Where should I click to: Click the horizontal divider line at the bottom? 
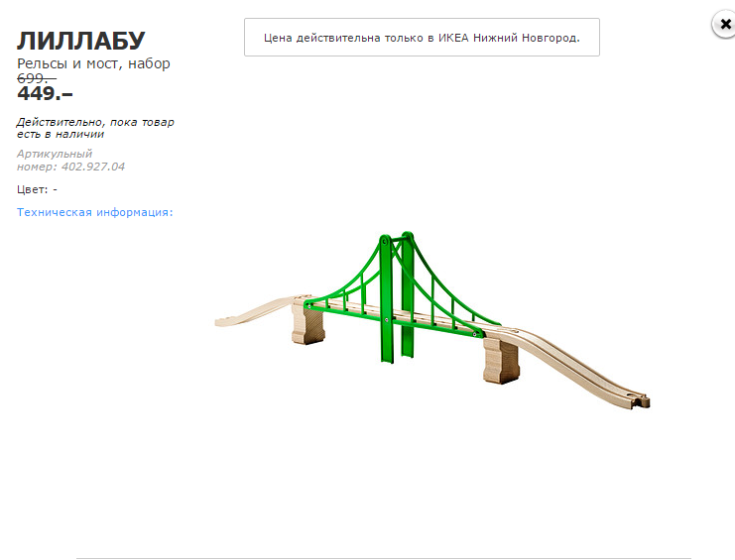coord(384,558)
